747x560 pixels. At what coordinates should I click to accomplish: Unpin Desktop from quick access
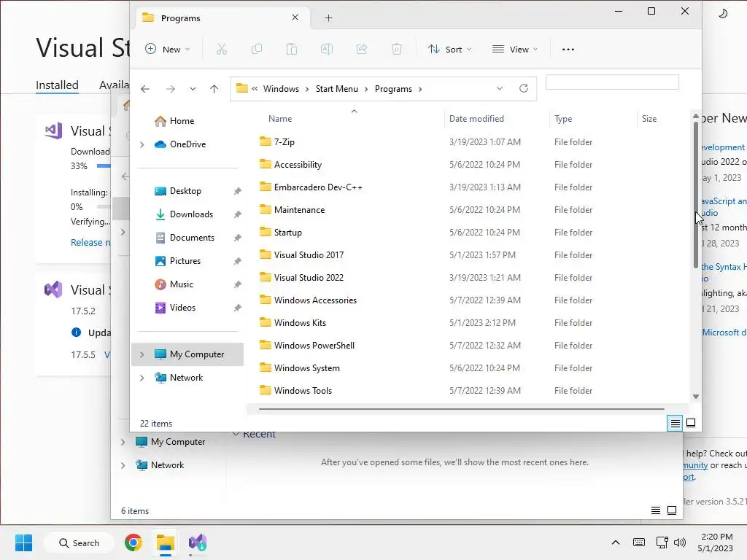point(237,192)
